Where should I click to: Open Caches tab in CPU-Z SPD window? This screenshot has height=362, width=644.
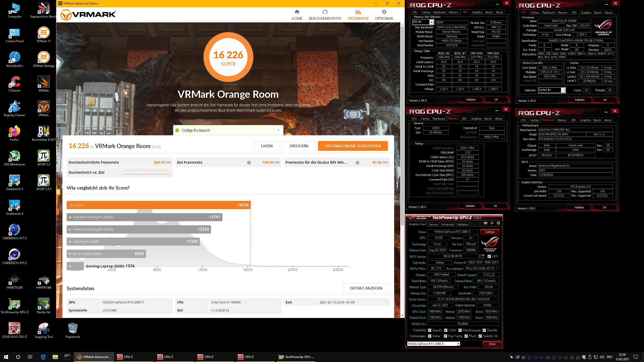click(426, 12)
